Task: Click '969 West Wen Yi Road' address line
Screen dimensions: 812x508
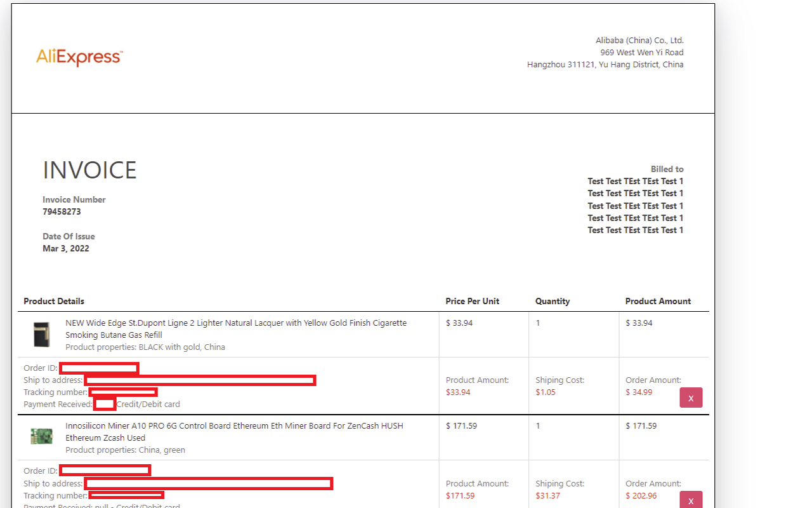Action: pyautogui.click(x=642, y=52)
